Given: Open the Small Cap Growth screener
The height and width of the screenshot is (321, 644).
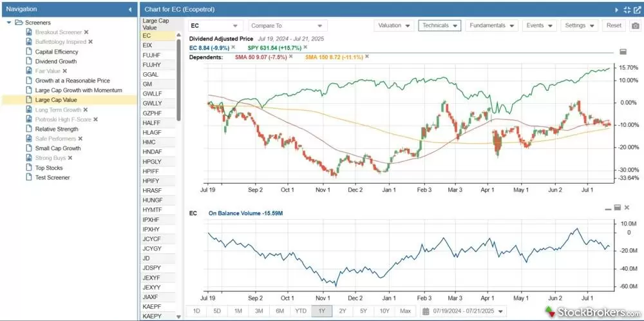Looking at the screenshot, I should click(x=58, y=148).
